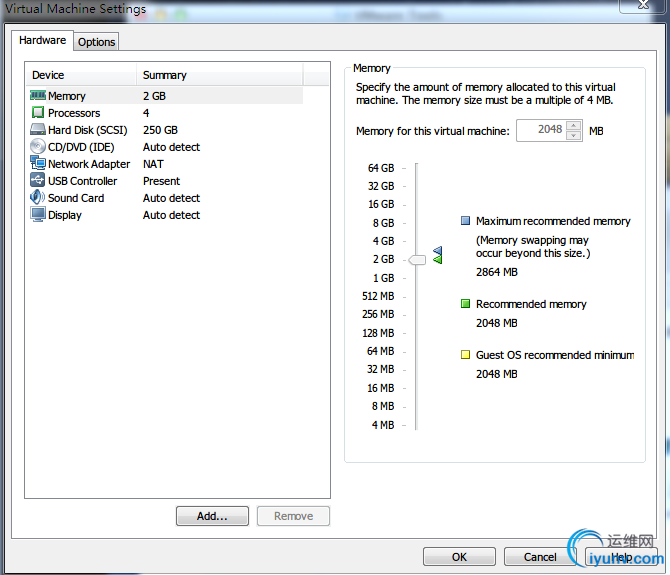Click the green Recommended memory legend square

(x=465, y=304)
